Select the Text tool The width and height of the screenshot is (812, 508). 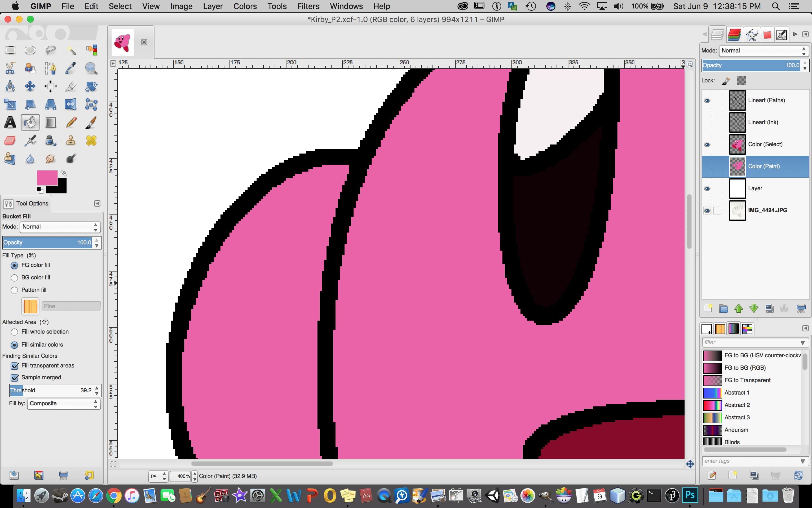10,122
